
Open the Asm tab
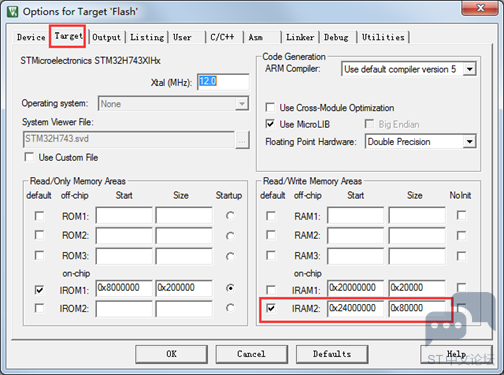coord(256,37)
